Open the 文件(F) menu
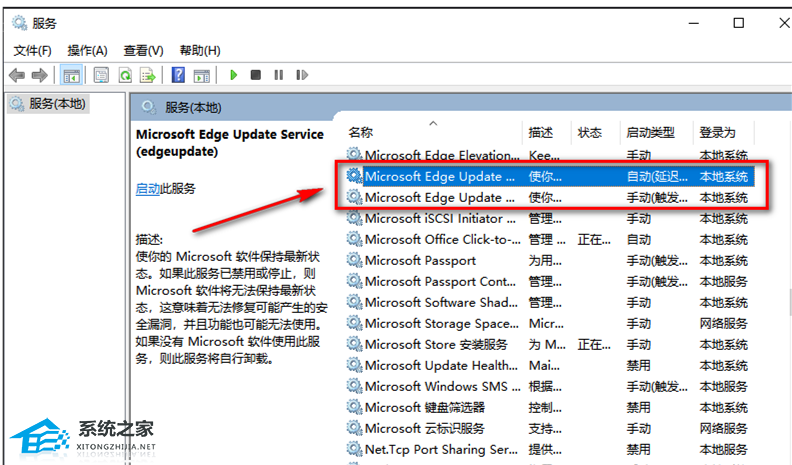 click(x=32, y=50)
